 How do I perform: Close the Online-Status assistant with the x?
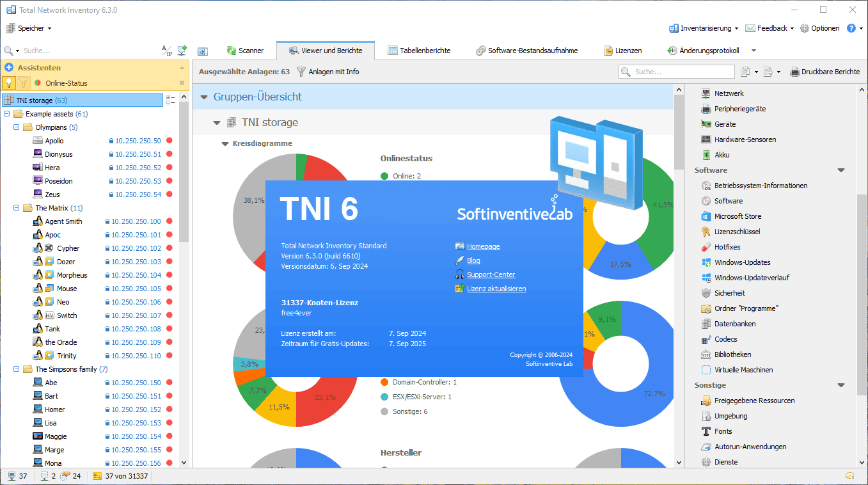182,83
